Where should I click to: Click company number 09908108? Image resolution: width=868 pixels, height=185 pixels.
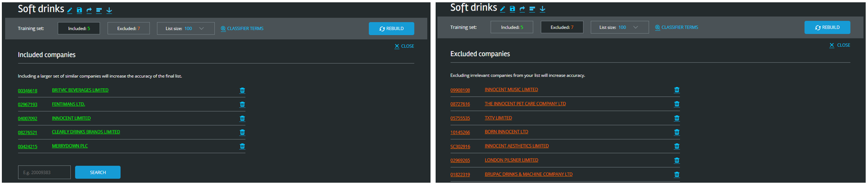coord(460,90)
